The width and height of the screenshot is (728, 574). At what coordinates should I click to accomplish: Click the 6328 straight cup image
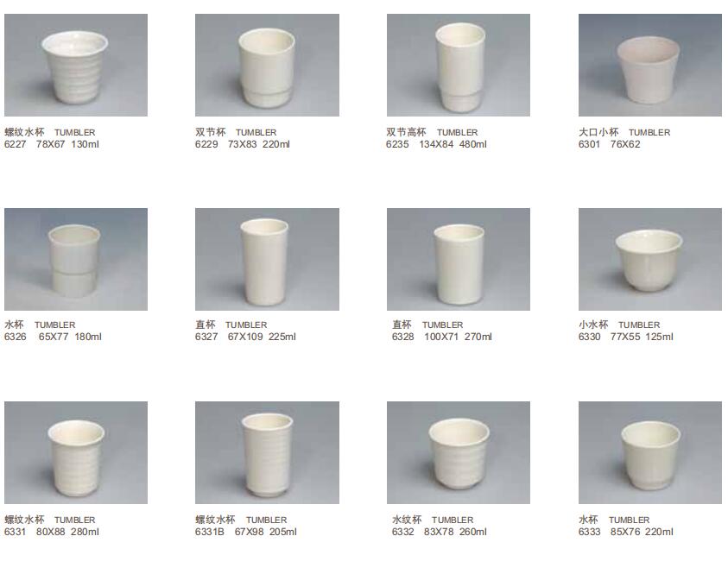click(459, 260)
